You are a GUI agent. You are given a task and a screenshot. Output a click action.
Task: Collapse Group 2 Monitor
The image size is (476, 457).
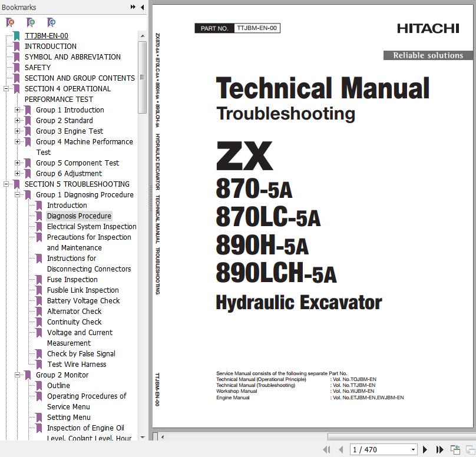[17, 375]
